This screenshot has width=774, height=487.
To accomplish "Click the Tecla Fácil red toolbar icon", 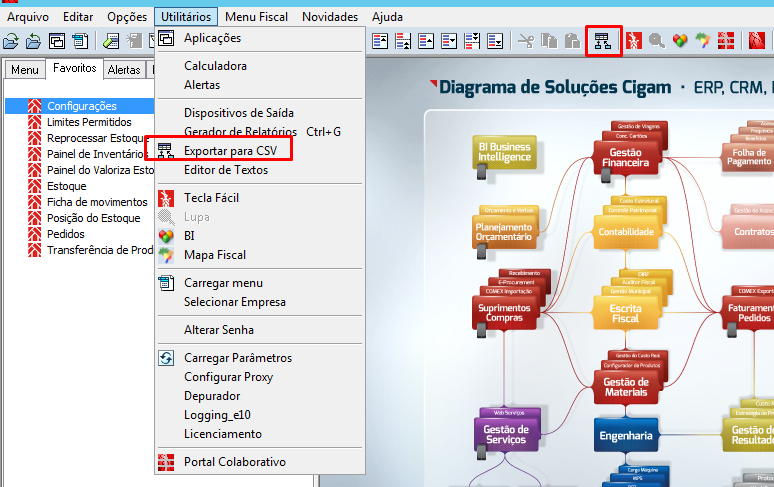I will (634, 41).
